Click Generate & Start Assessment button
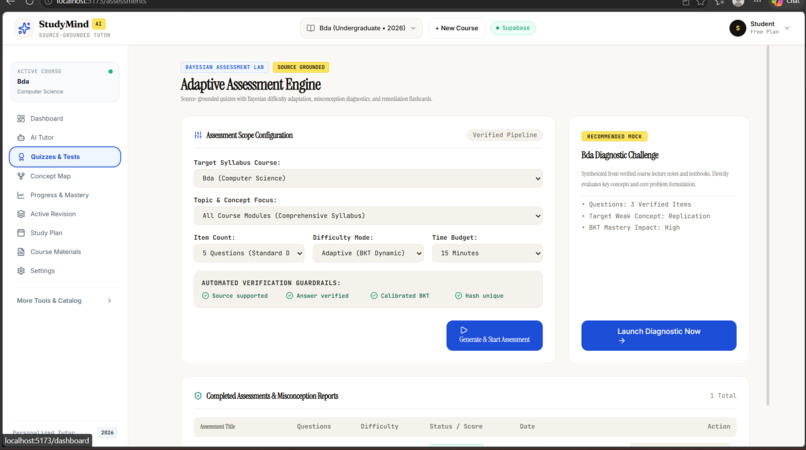The height and width of the screenshot is (450, 806). click(x=494, y=336)
